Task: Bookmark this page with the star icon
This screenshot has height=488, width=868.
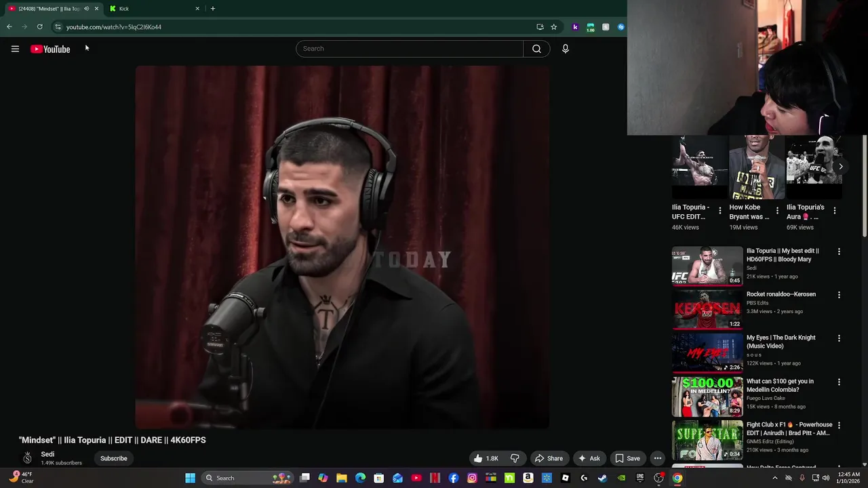Action: coord(554,27)
